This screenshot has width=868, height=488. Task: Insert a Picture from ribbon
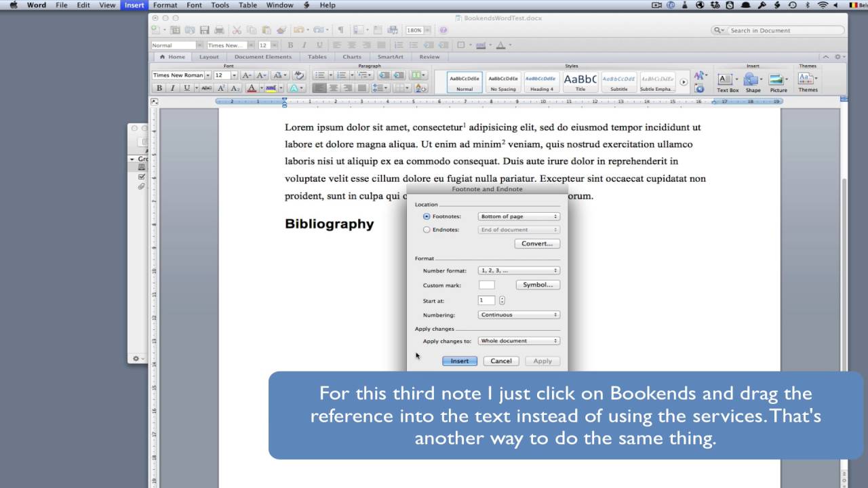pyautogui.click(x=778, y=83)
